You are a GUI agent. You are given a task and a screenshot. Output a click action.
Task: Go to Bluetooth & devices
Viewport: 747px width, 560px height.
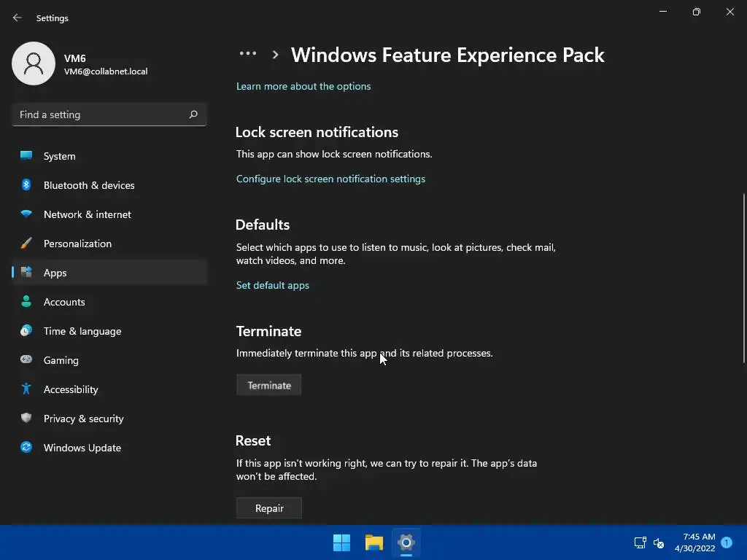[109, 185]
